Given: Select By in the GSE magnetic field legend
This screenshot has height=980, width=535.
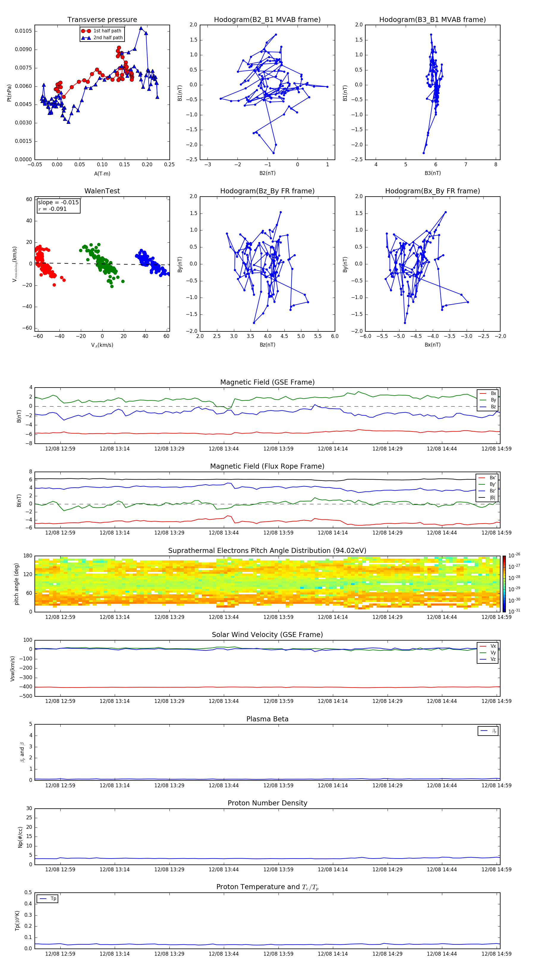Looking at the screenshot, I should point(488,400).
